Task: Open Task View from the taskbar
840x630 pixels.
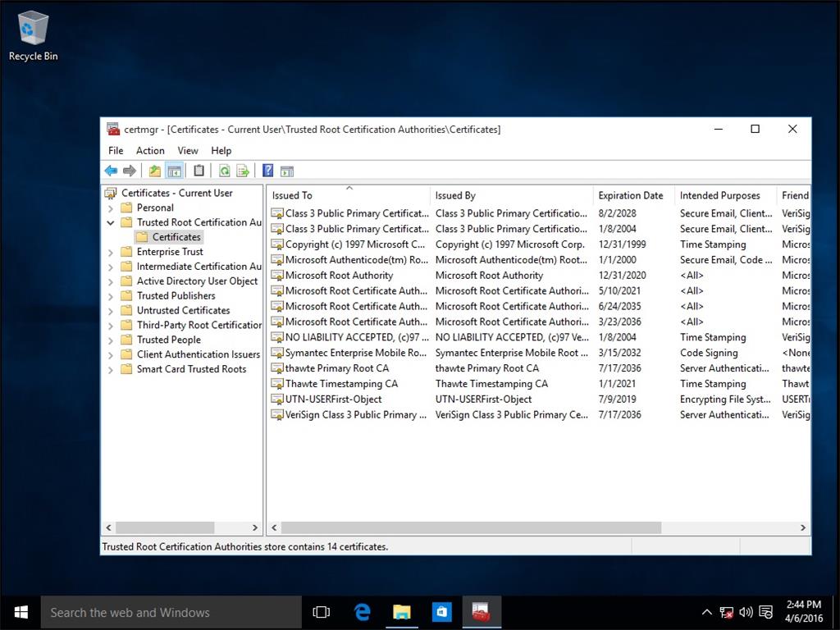Action: tap(322, 612)
